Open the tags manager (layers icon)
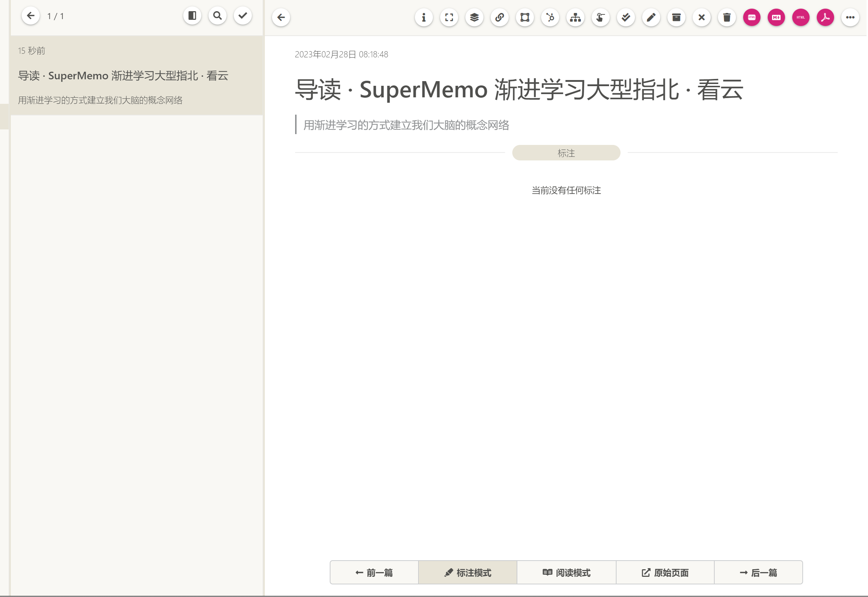This screenshot has height=597, width=868. point(474,17)
